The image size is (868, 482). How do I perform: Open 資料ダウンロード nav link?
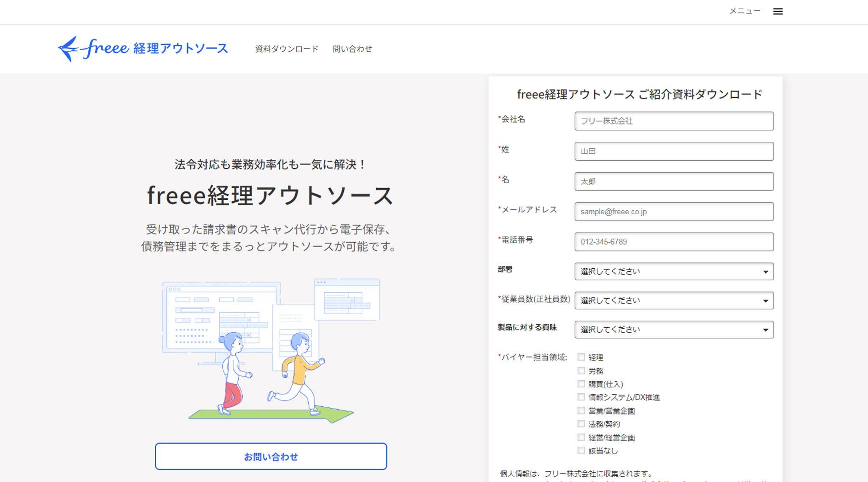286,49
